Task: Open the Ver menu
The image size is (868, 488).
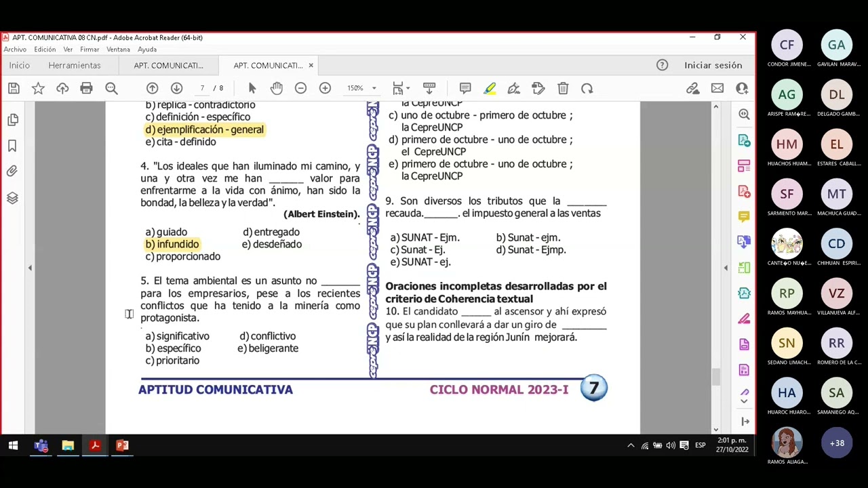Action: point(68,49)
